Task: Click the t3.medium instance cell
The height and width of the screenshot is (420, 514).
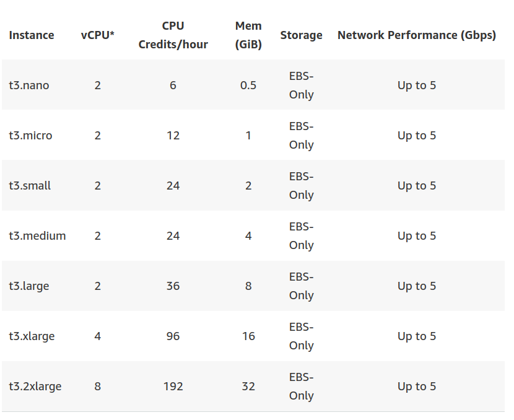Action: (37, 236)
